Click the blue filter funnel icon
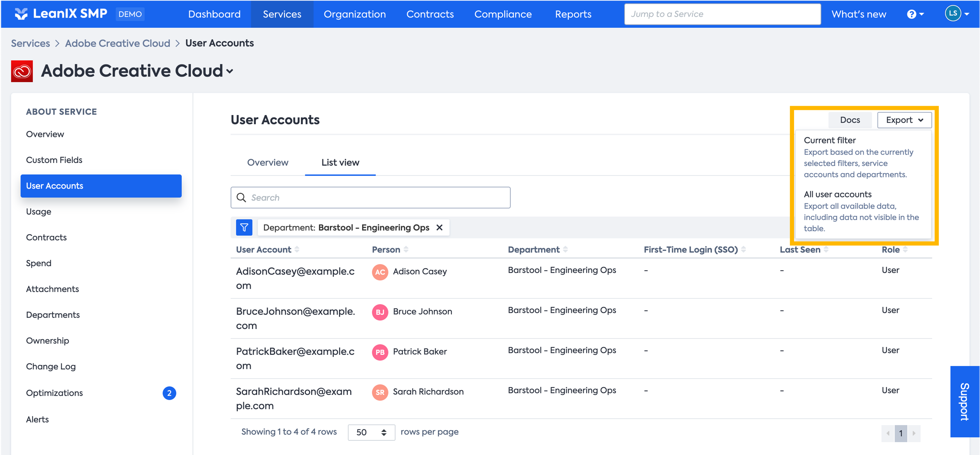The width and height of the screenshot is (980, 455). tap(244, 227)
